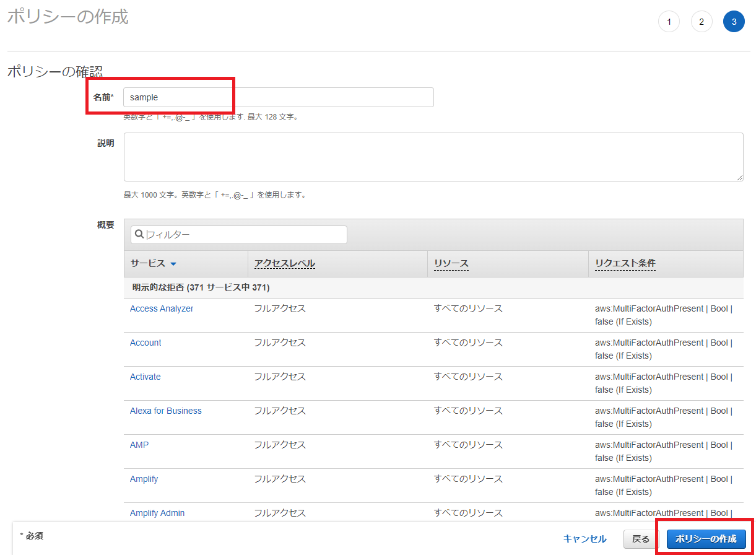
Task: Open the Amplify service link
Action: 144,479
